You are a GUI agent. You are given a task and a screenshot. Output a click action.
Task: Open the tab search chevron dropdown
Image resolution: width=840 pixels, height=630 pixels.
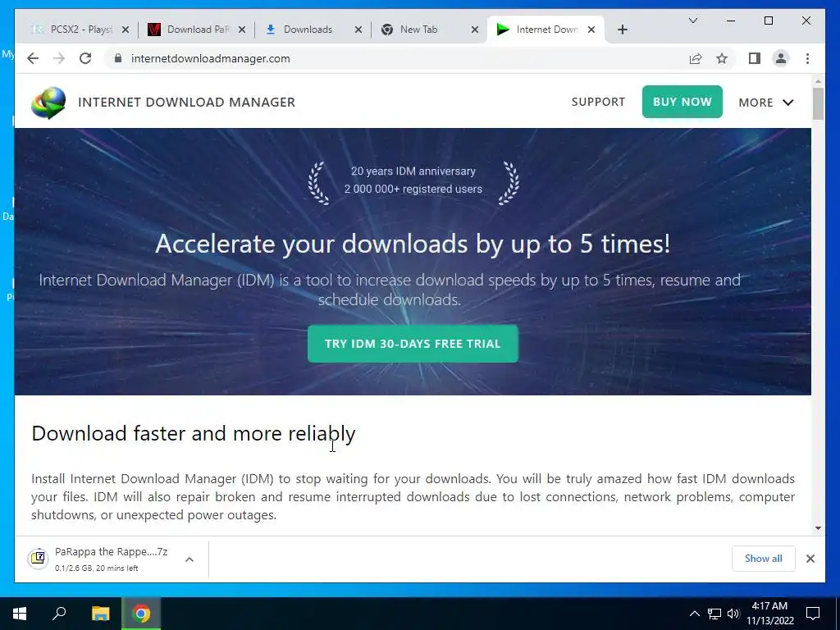[692, 21]
